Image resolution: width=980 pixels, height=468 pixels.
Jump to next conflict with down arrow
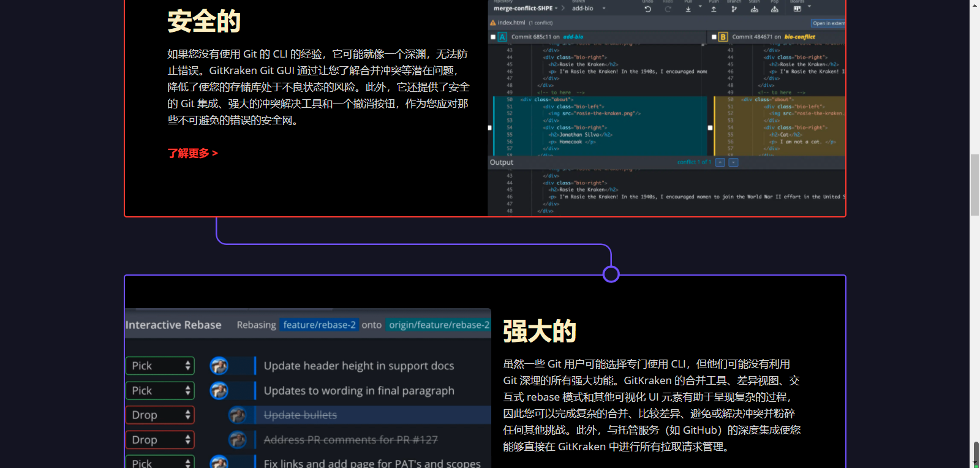[x=733, y=162]
